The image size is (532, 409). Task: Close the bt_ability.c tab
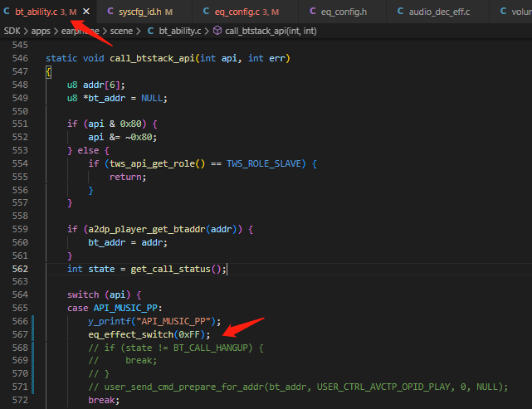coord(86,12)
